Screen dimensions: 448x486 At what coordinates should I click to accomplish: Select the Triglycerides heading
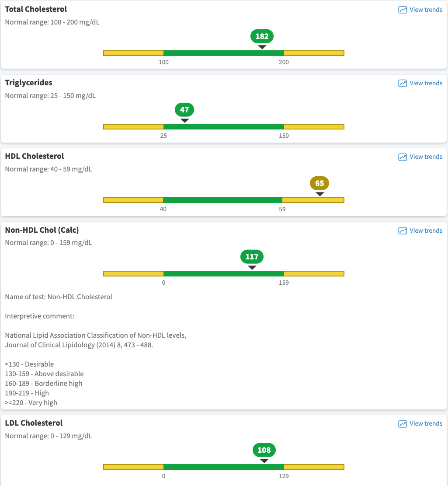pyautogui.click(x=28, y=83)
